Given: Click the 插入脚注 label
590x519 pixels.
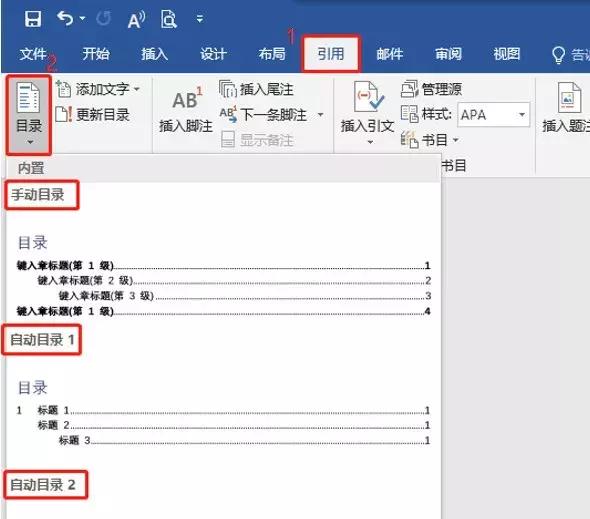Looking at the screenshot, I should click(186, 126).
